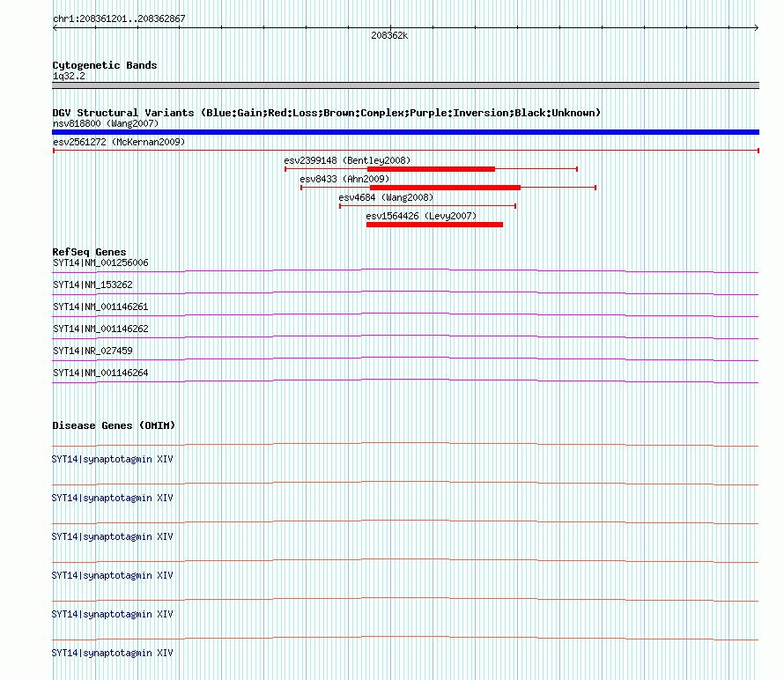Open the esv8433 (Ahn2009) variant label
The image size is (784, 680).
pos(344,179)
